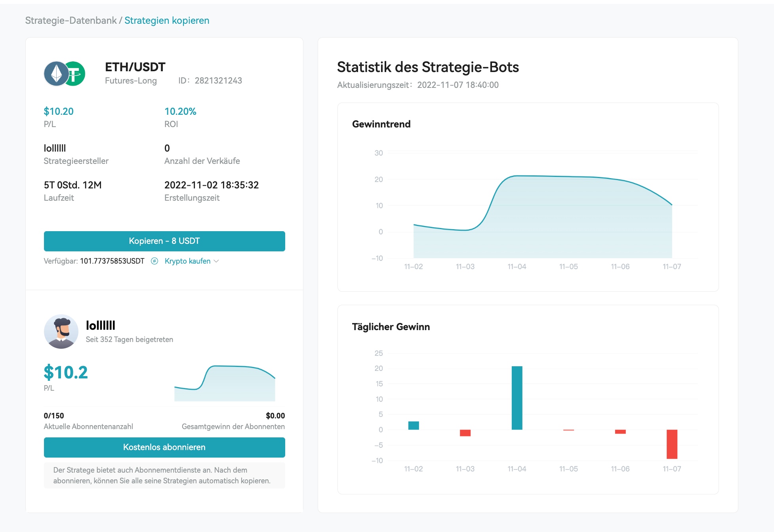Click the Täglicher Gewinn chart title
Viewport: 774px width, 532px height.
(391, 327)
